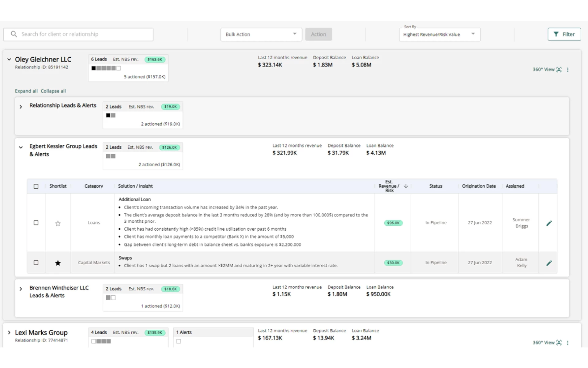The width and height of the screenshot is (588, 368).
Task: Click the Origination Date column header
Action: (479, 186)
